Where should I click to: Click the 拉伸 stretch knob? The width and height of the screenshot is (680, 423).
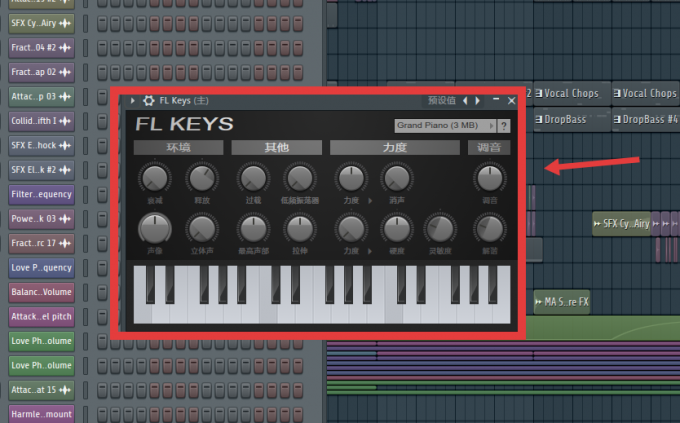click(300, 229)
